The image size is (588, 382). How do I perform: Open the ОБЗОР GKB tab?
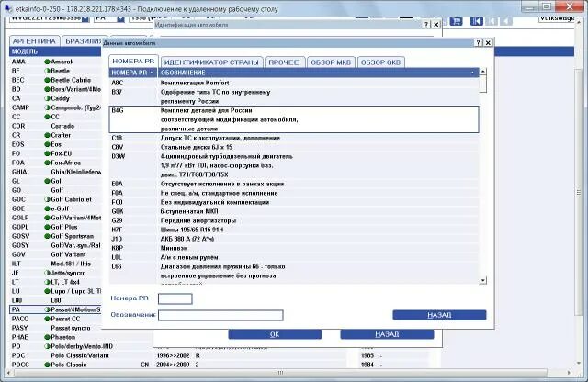(381, 62)
